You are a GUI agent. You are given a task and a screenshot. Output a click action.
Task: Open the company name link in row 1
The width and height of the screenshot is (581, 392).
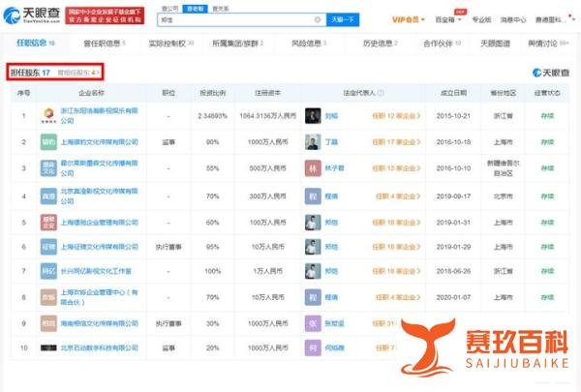[x=99, y=115]
